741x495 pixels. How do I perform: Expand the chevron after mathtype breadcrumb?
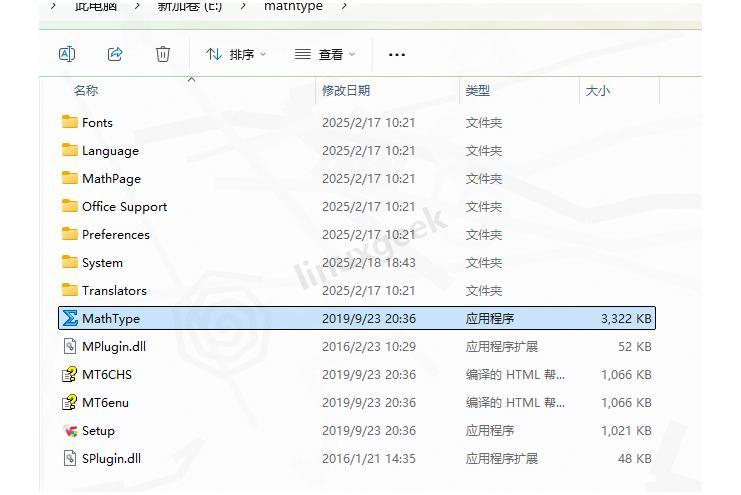point(345,6)
